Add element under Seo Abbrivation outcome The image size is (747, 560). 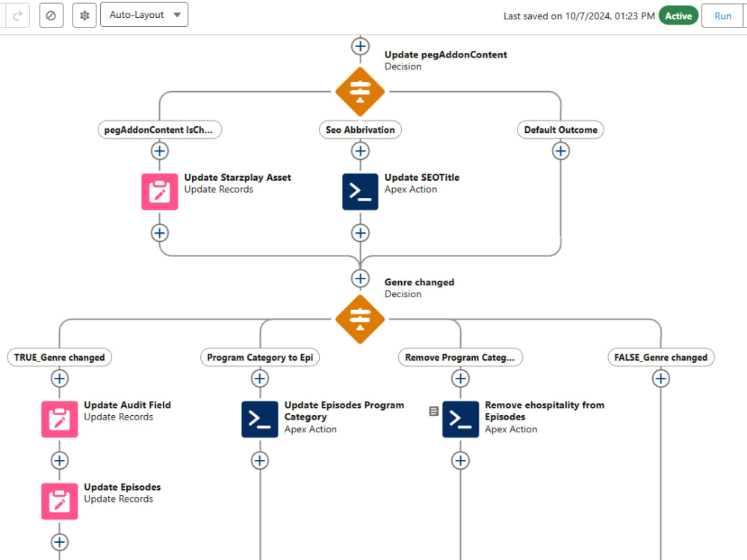click(360, 151)
